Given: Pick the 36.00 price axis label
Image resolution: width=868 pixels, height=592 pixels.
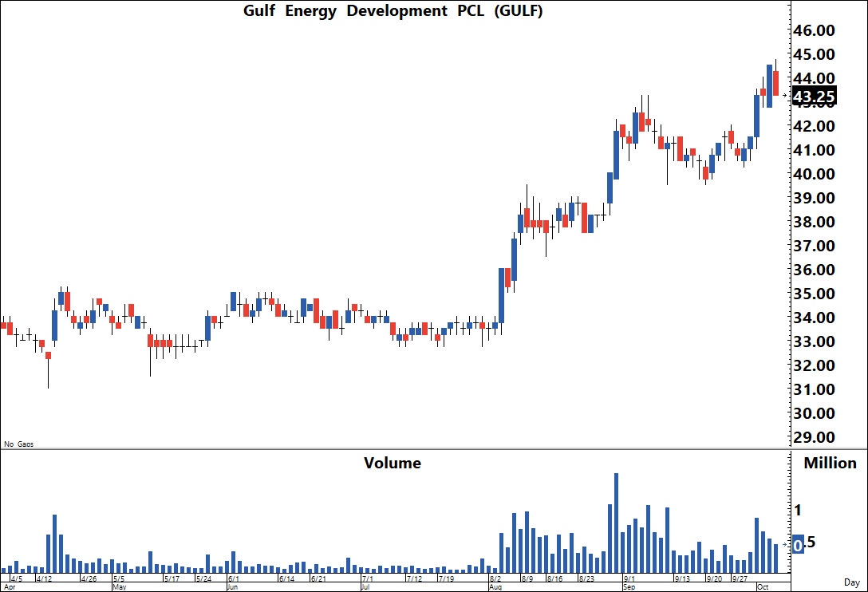Looking at the screenshot, I should pos(814,270).
